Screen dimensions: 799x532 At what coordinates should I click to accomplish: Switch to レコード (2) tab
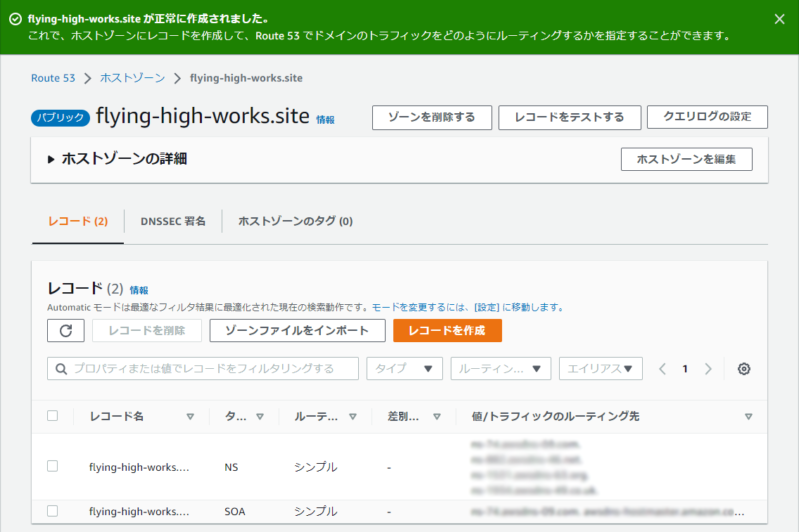pyautogui.click(x=78, y=221)
